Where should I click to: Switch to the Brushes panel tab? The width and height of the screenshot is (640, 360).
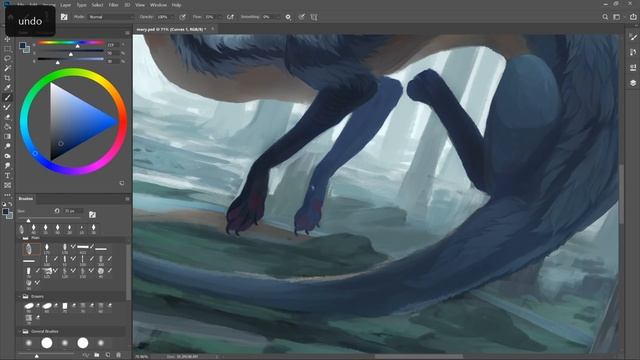click(x=26, y=199)
